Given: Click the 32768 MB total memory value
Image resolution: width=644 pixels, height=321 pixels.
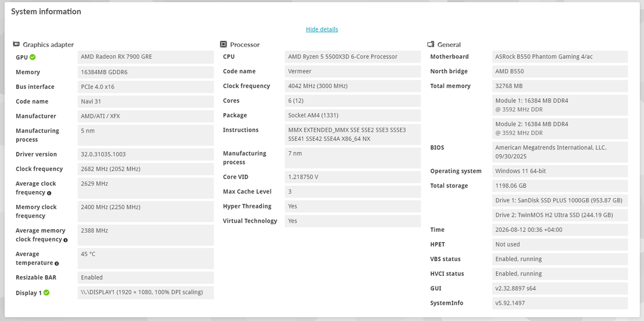Looking at the screenshot, I should (560, 86).
